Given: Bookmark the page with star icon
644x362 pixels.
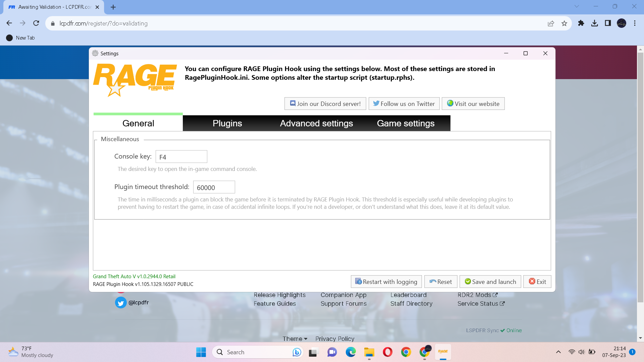Looking at the screenshot, I should [564, 23].
